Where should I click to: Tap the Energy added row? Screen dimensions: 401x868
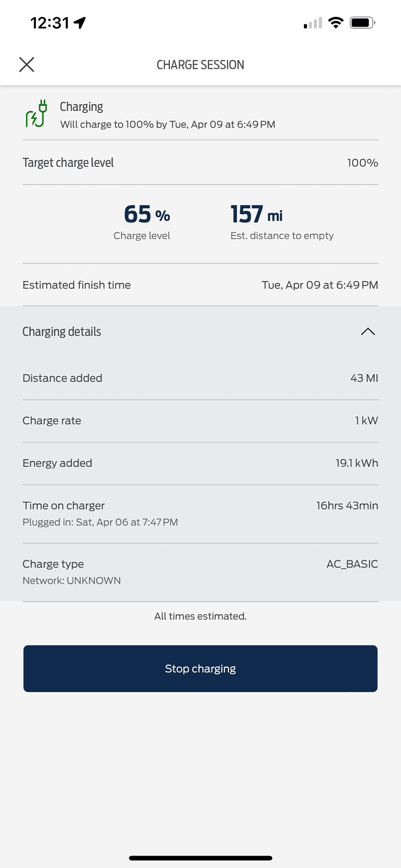click(200, 463)
